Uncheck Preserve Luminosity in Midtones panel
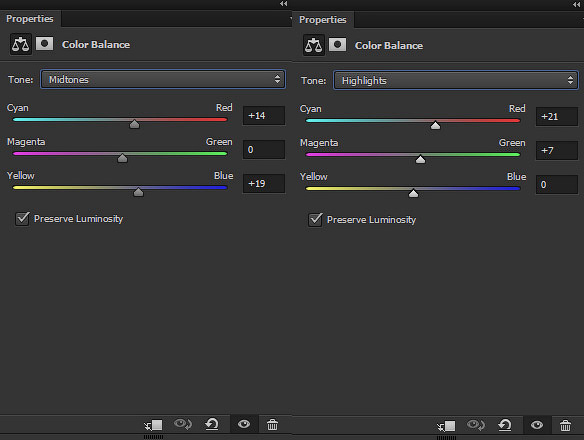 (22, 219)
